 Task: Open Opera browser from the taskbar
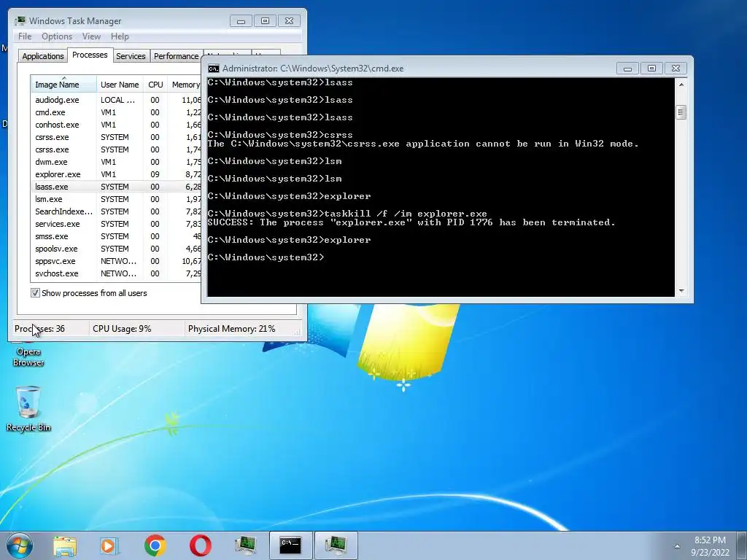pyautogui.click(x=201, y=545)
